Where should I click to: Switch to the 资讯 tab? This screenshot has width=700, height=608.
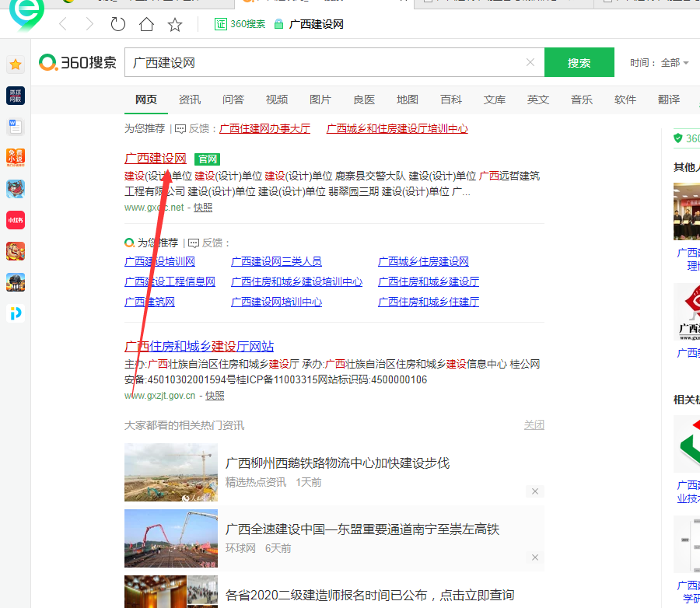pyautogui.click(x=190, y=100)
